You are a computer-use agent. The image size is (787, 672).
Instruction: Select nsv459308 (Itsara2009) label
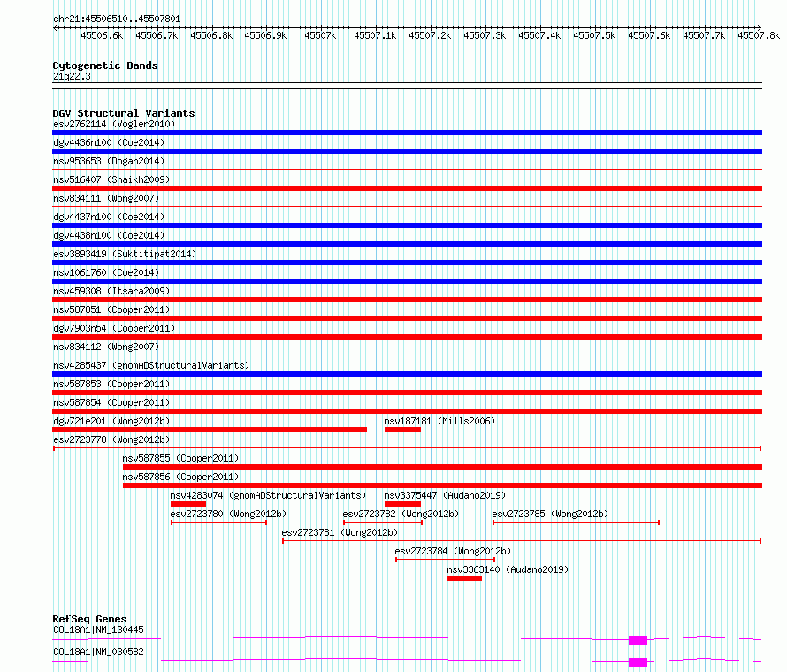[111, 291]
